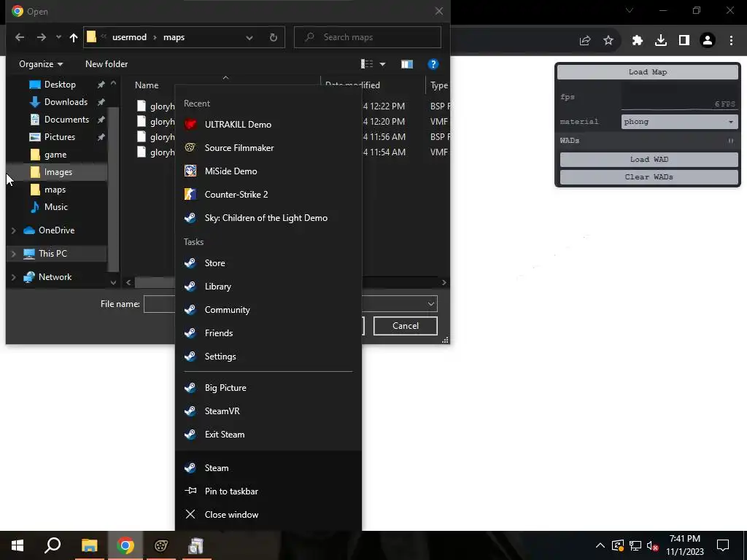Click the Search maps field

[368, 37]
